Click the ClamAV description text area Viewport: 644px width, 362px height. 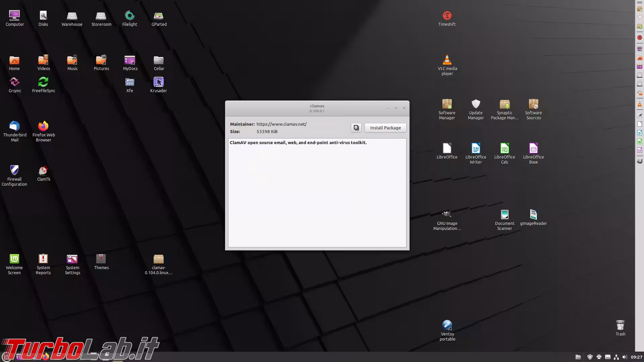(317, 193)
